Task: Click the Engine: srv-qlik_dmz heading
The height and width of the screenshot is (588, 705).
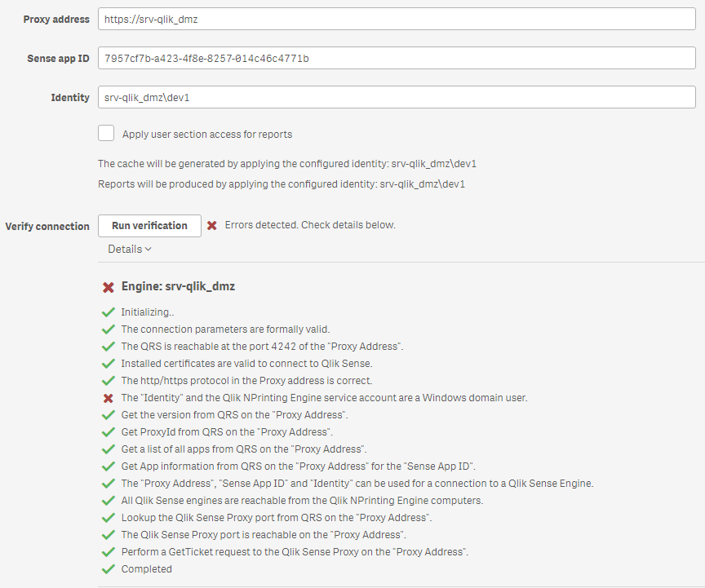Action: pos(178,287)
